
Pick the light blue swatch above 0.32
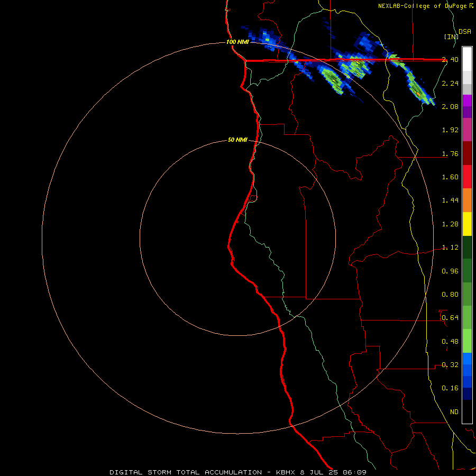(x=467, y=359)
